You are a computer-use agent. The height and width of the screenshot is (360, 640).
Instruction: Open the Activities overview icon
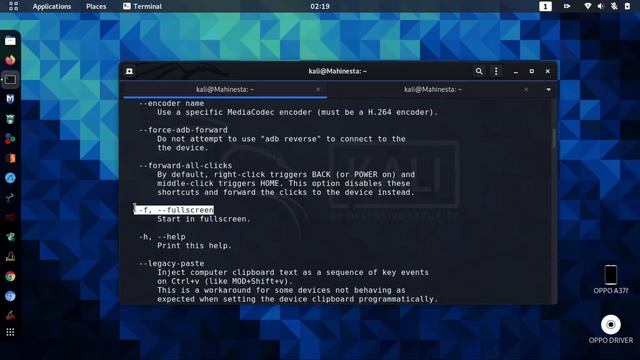[13, 6]
